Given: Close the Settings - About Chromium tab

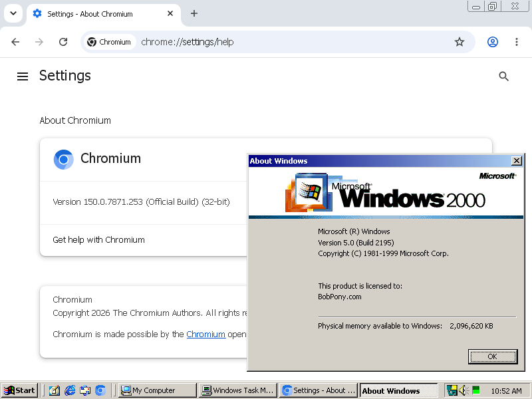Looking at the screenshot, I should click(170, 13).
